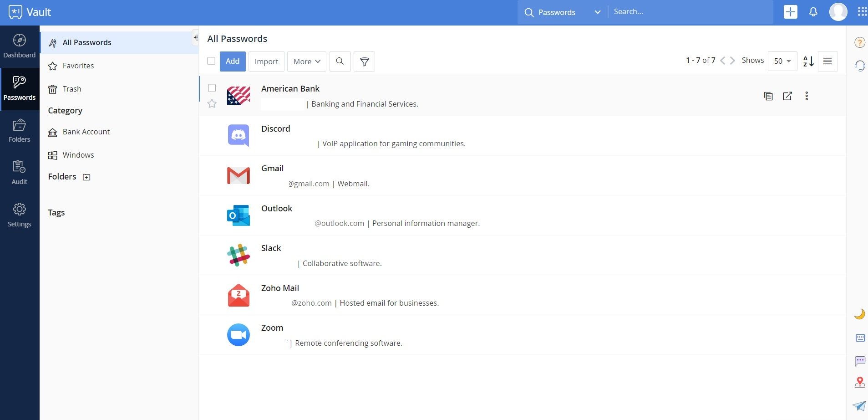Click the blue plus add icon in header
This screenshot has width=868, height=420.
coord(790,12)
